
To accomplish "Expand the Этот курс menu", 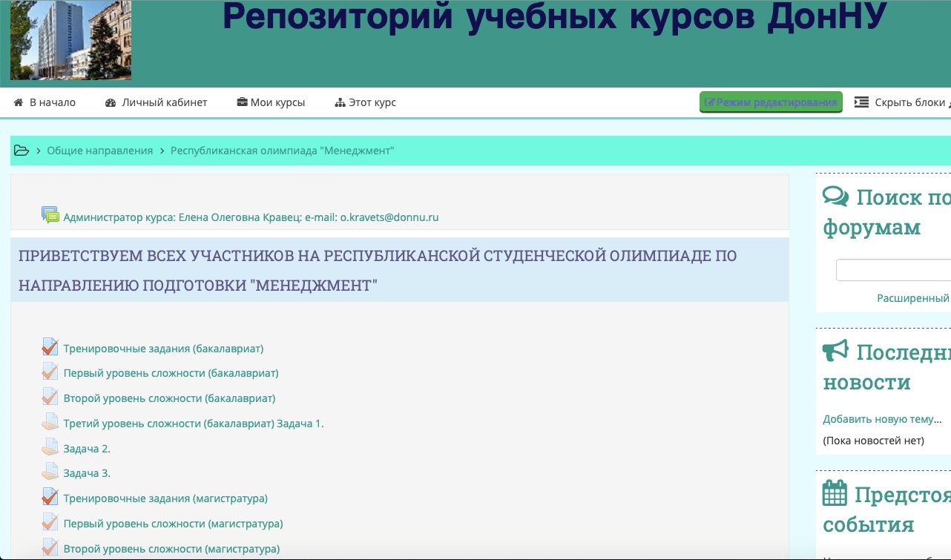I will pyautogui.click(x=366, y=102).
